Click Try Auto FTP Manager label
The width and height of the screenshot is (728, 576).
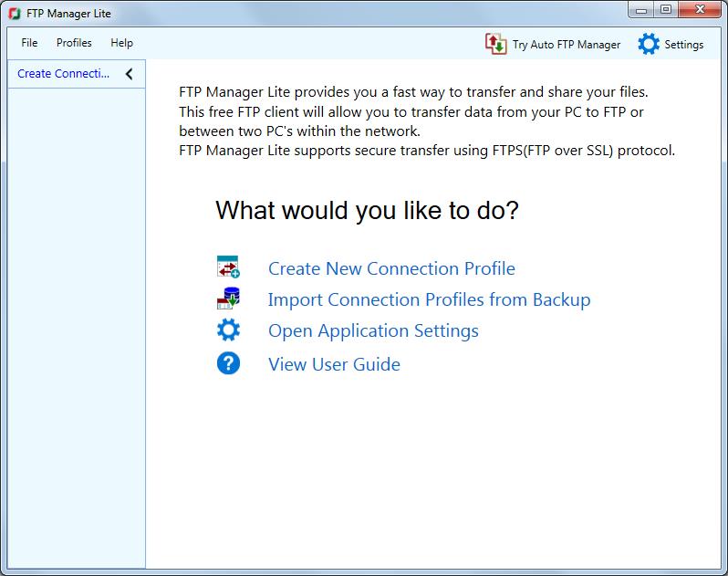coord(567,45)
